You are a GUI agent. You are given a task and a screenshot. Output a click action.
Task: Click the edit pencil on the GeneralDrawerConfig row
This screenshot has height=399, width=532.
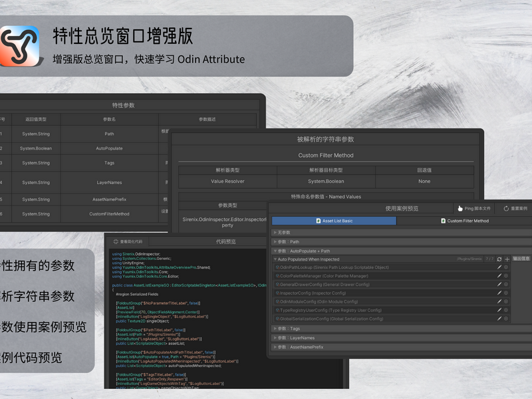click(499, 285)
